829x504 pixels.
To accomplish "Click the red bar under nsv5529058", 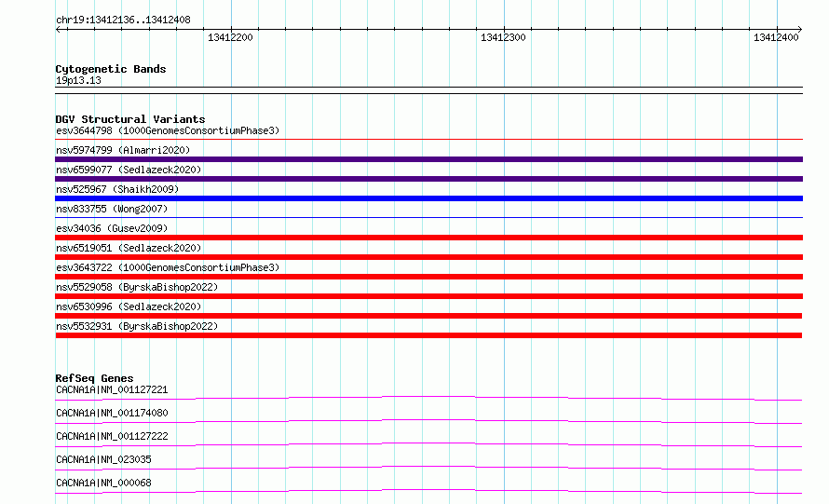I will (428, 296).
